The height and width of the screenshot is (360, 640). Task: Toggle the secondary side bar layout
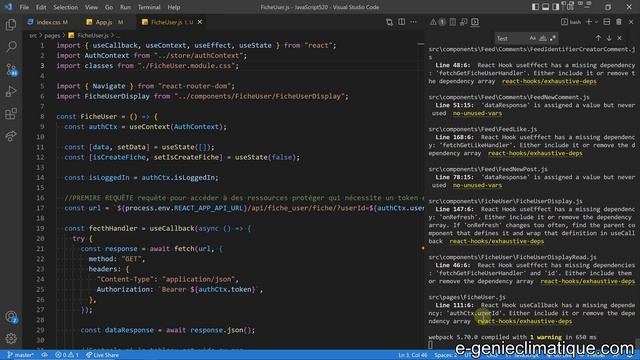(556, 7)
